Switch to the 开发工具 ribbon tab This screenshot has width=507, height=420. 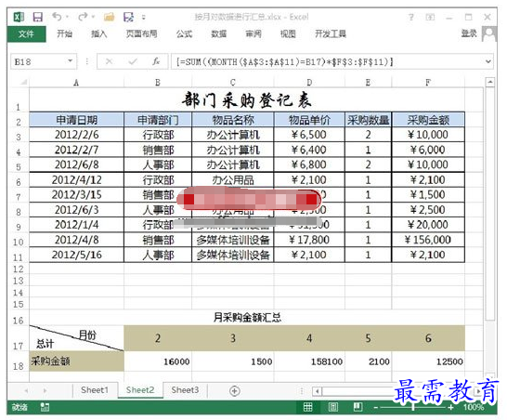[331, 33]
